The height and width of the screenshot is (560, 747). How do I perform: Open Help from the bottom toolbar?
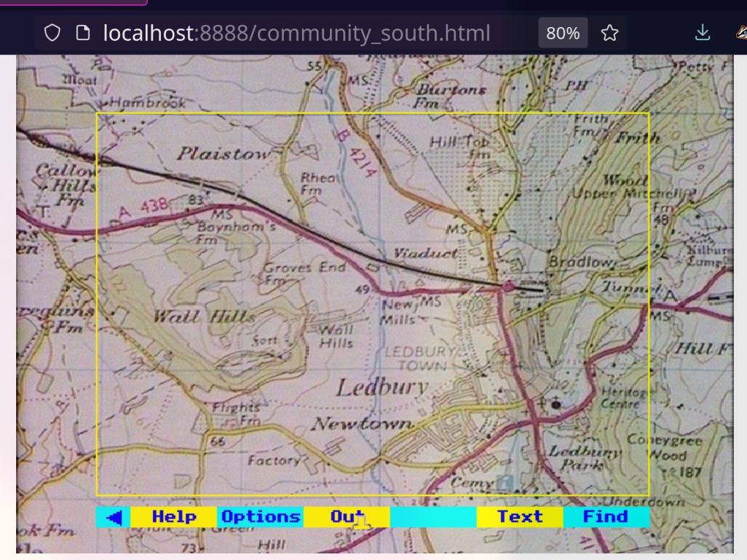tap(173, 517)
